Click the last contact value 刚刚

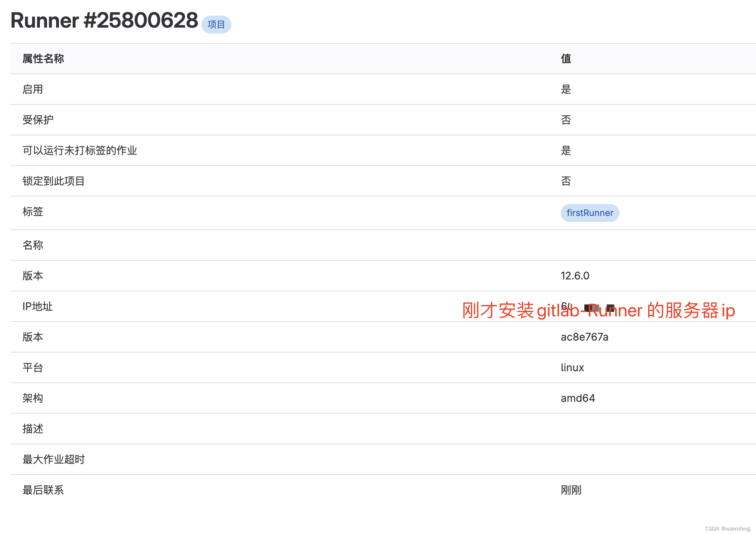[571, 490]
